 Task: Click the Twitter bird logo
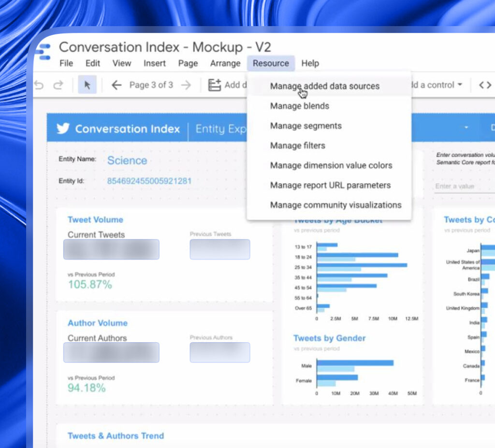pos(63,129)
